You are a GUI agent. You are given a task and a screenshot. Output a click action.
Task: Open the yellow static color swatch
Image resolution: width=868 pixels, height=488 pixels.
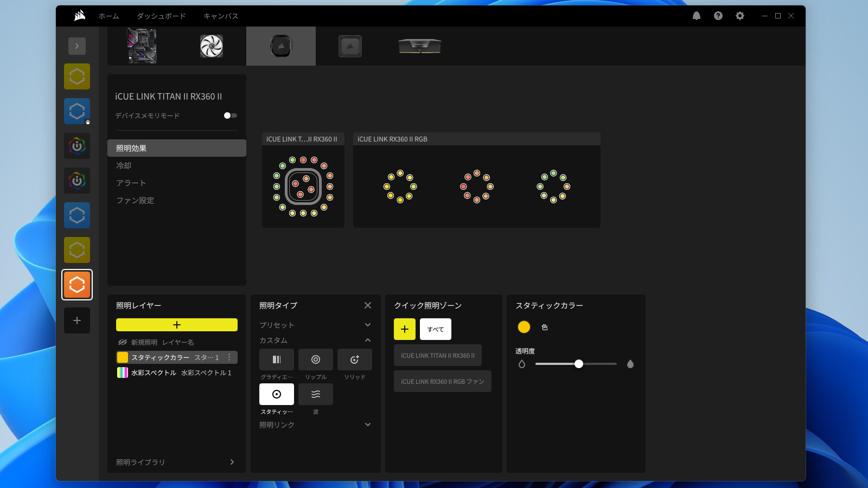click(524, 327)
